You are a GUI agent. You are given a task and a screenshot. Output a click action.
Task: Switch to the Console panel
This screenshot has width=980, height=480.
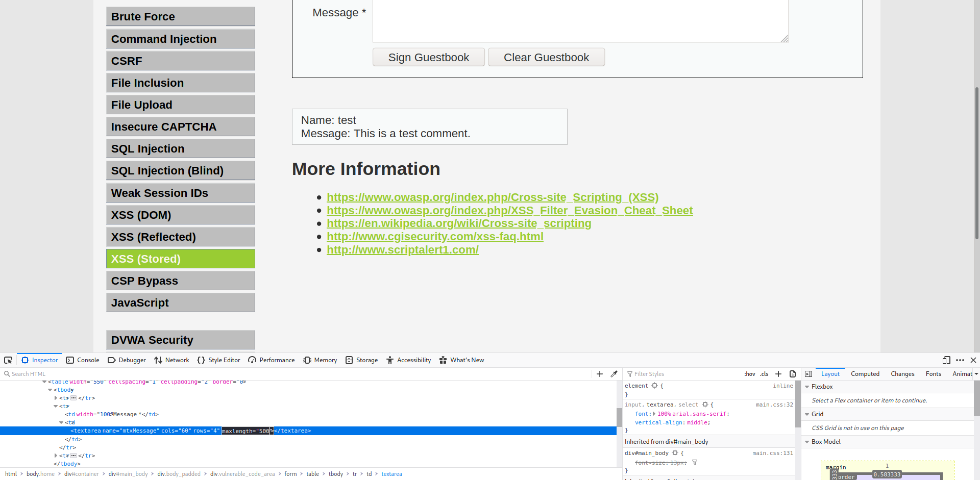(x=83, y=360)
